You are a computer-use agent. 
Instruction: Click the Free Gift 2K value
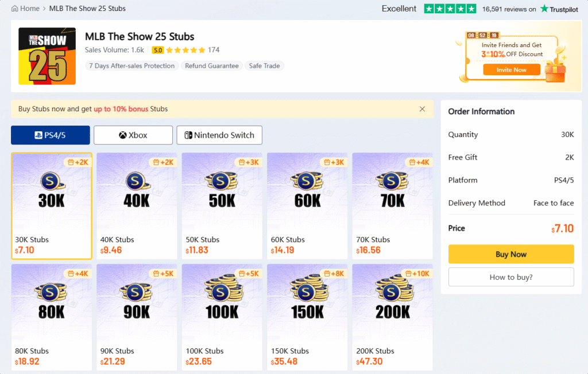pos(570,157)
